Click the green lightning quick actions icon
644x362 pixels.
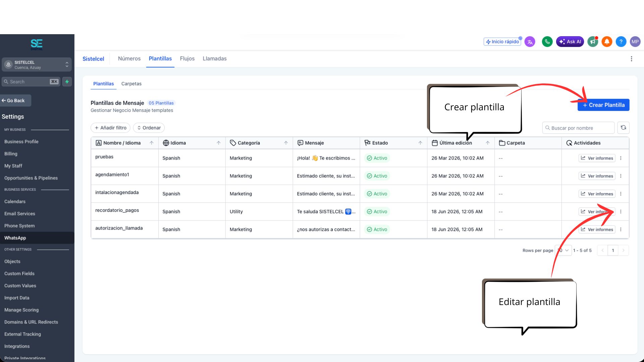pyautogui.click(x=67, y=81)
